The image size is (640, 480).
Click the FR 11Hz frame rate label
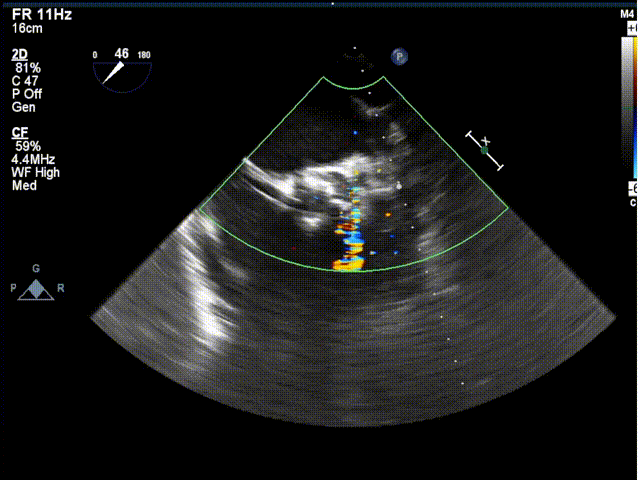[39, 15]
